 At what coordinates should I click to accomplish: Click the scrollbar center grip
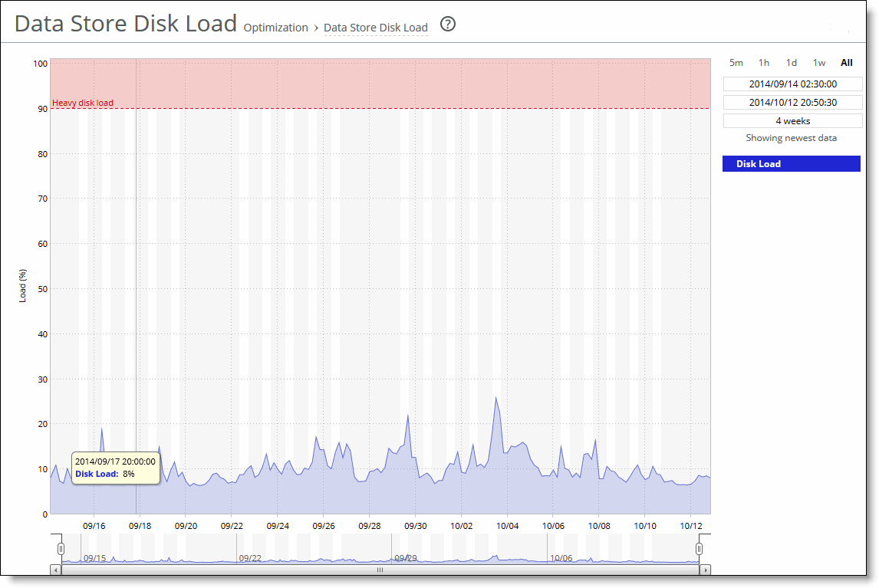pyautogui.click(x=380, y=570)
